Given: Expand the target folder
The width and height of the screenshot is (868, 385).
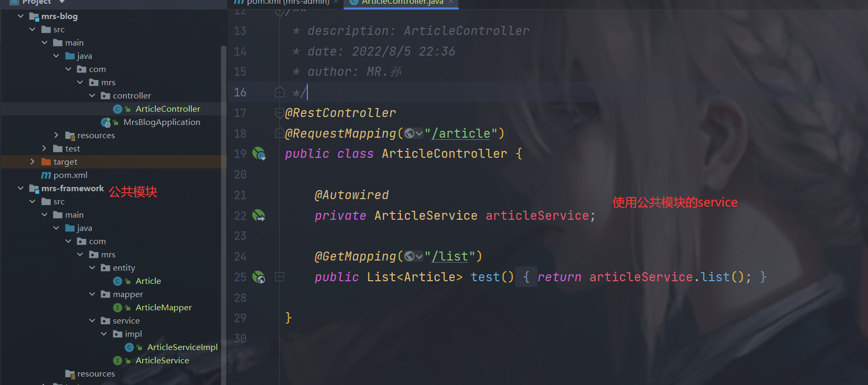Looking at the screenshot, I should 32,162.
